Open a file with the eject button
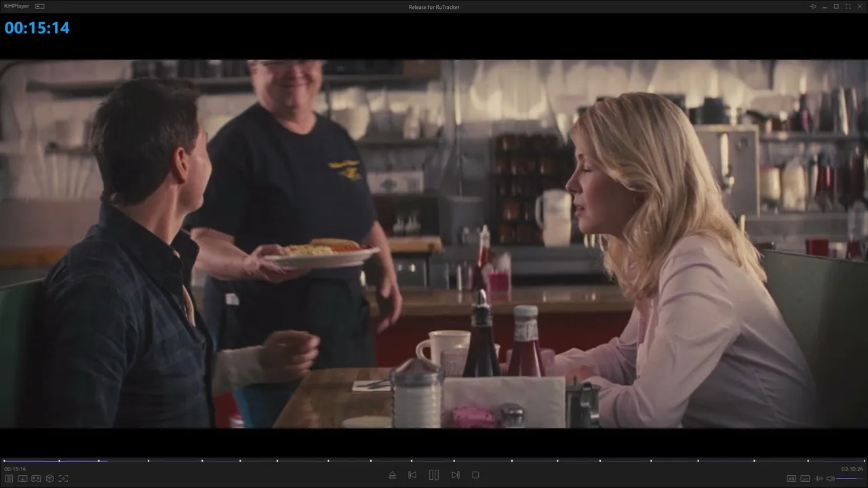 tap(392, 475)
